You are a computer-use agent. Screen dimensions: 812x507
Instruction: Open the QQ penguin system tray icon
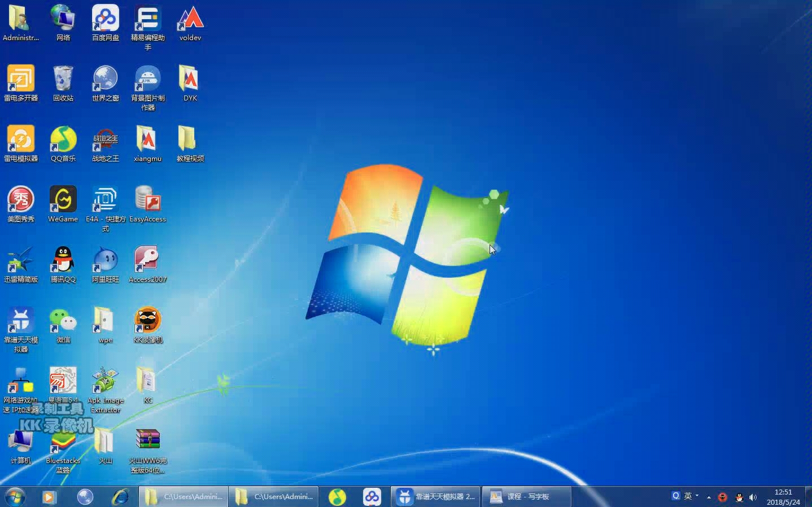click(739, 497)
